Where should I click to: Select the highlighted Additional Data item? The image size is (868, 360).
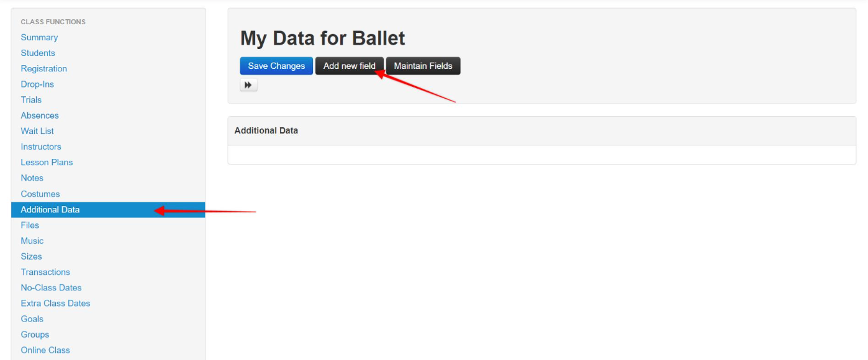108,210
